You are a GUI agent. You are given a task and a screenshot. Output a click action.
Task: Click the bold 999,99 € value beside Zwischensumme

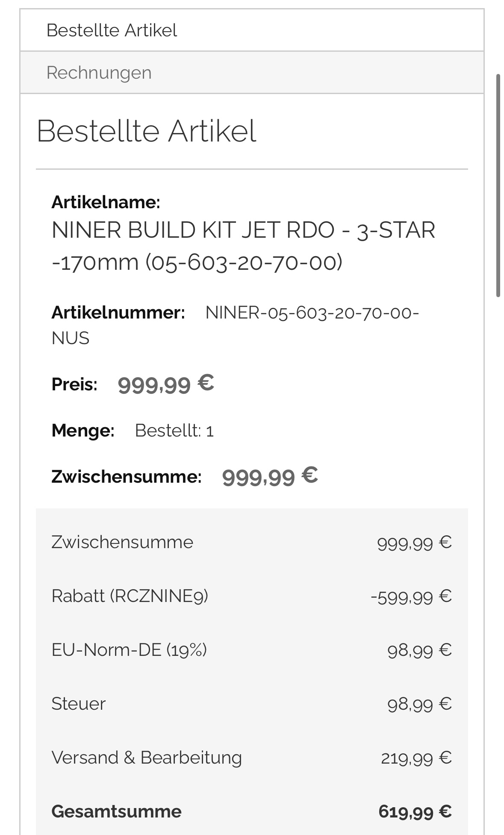(x=270, y=476)
